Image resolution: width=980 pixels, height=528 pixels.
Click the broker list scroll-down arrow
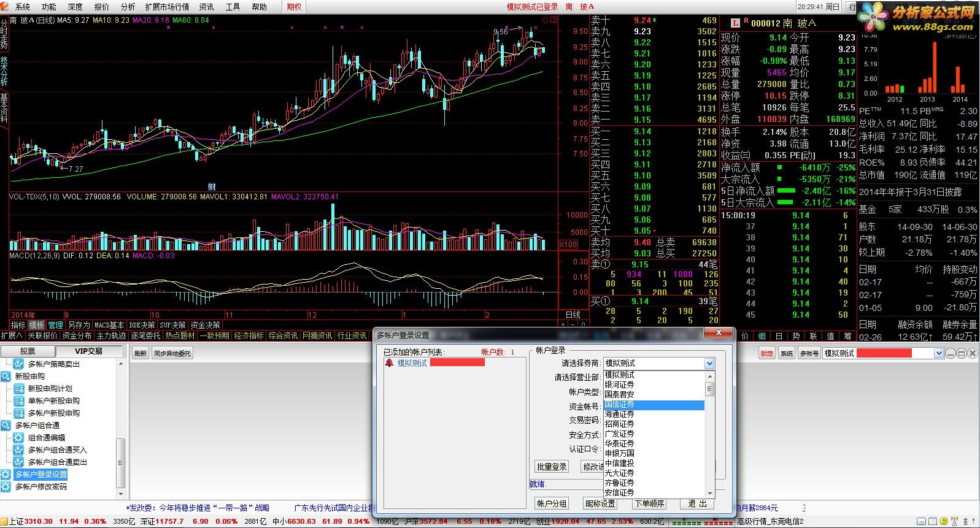pos(709,493)
